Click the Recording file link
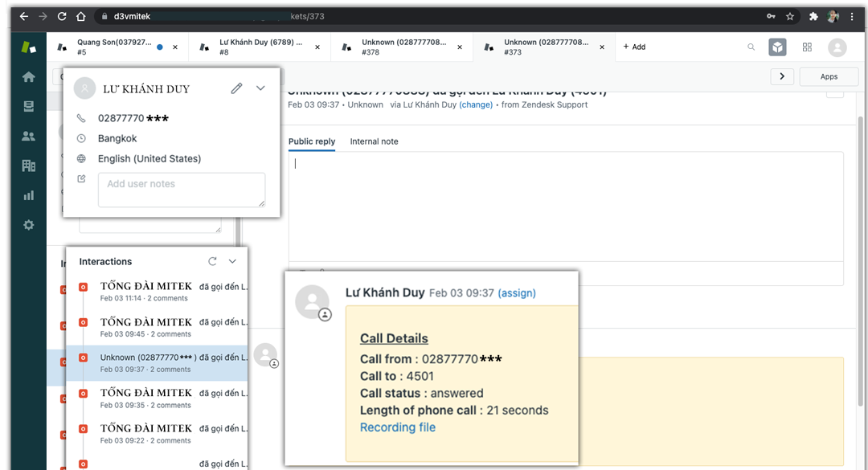This screenshot has width=868, height=470. 397,427
